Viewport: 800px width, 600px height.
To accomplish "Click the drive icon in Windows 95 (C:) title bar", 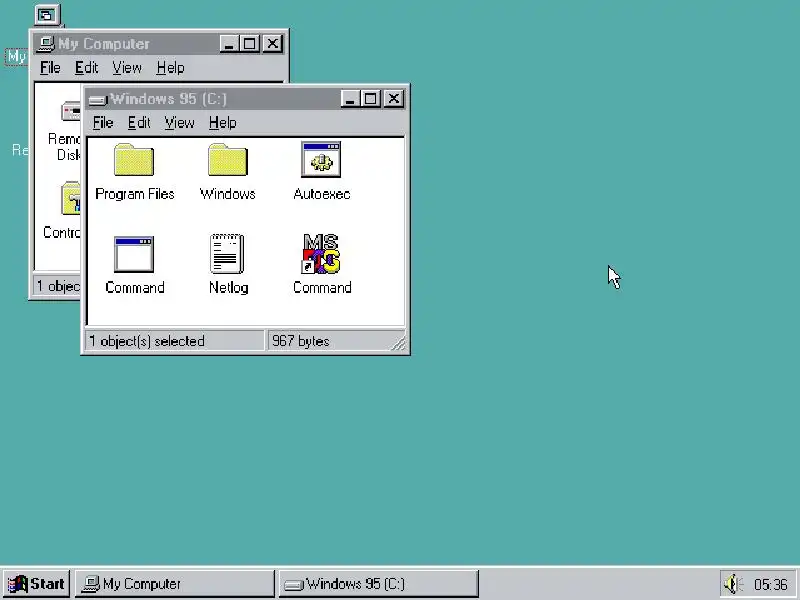I will point(97,99).
